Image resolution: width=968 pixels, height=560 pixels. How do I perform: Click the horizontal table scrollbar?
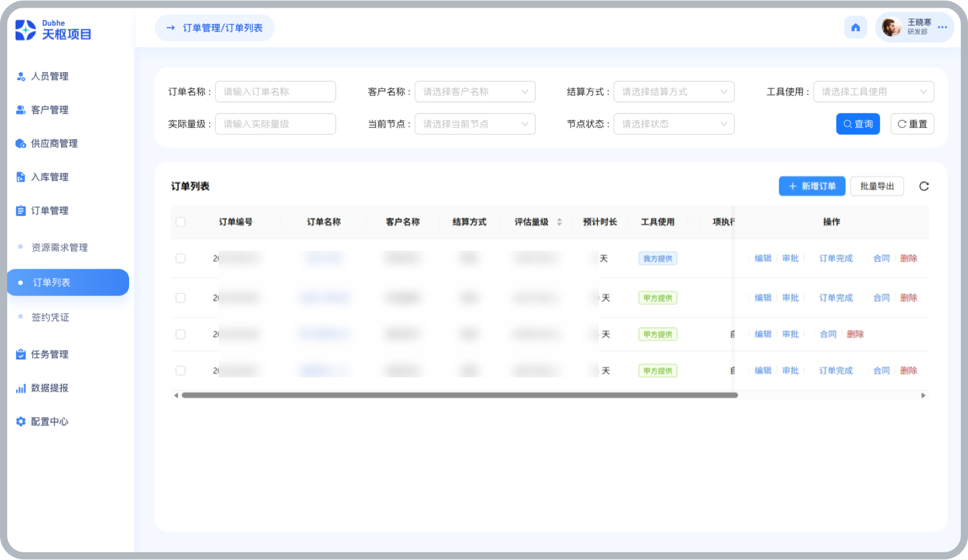pos(460,395)
